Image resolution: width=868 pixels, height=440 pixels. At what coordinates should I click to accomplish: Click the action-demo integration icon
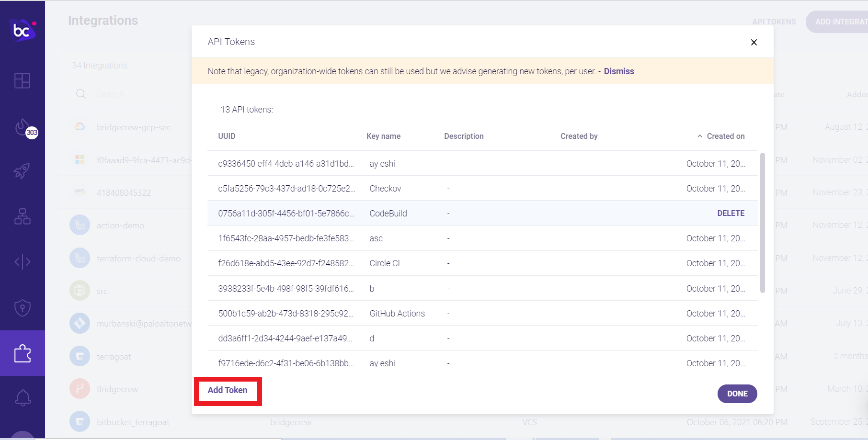coord(80,225)
